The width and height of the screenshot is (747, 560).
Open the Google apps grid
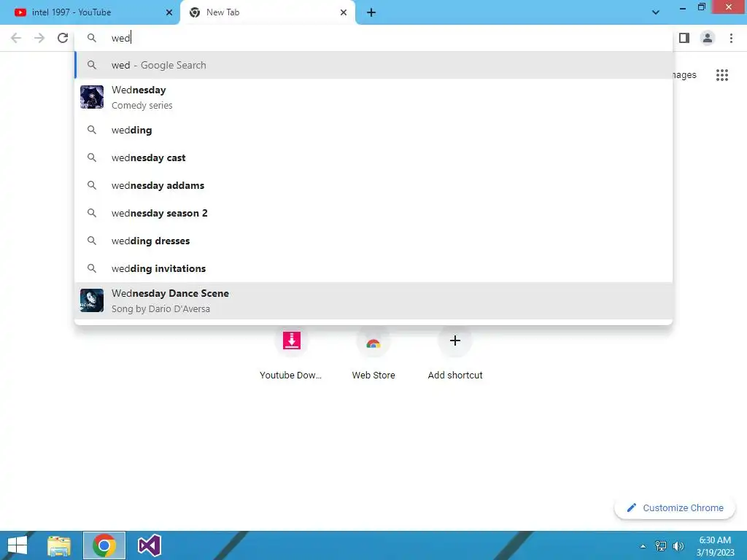point(722,75)
